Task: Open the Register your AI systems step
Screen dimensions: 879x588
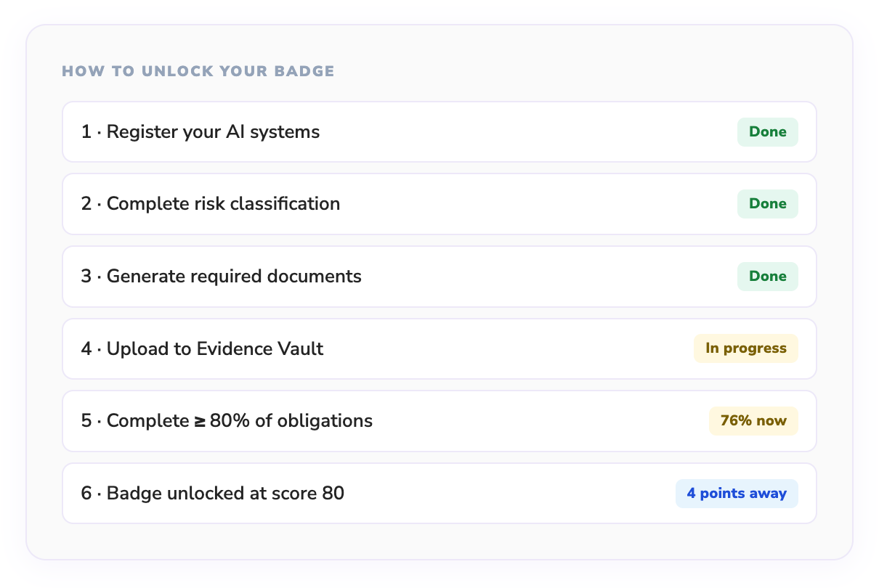Action: tap(214, 132)
